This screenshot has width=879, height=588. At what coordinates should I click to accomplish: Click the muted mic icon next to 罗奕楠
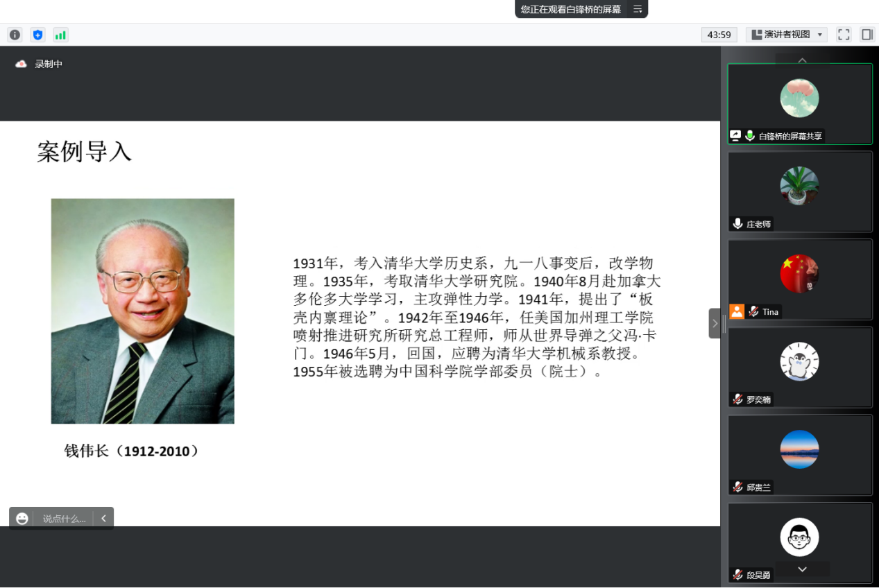tap(737, 399)
